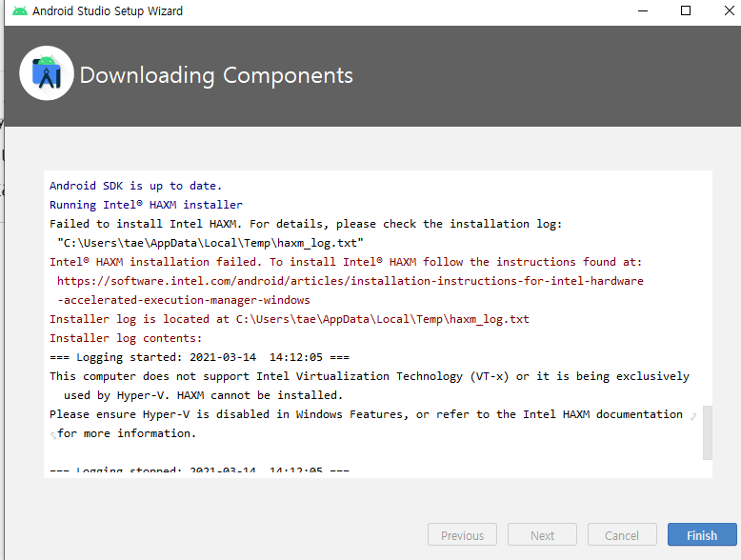Click the disabled Cancel button

[x=622, y=534]
